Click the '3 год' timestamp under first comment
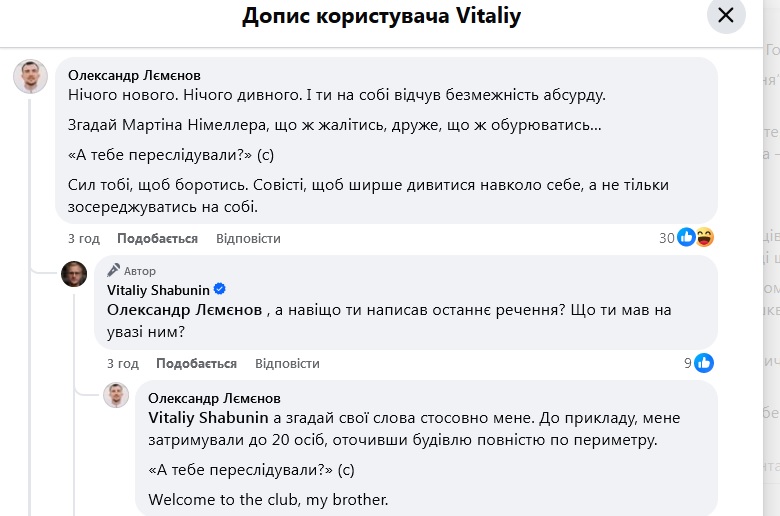This screenshot has height=516, width=780. pos(84,239)
